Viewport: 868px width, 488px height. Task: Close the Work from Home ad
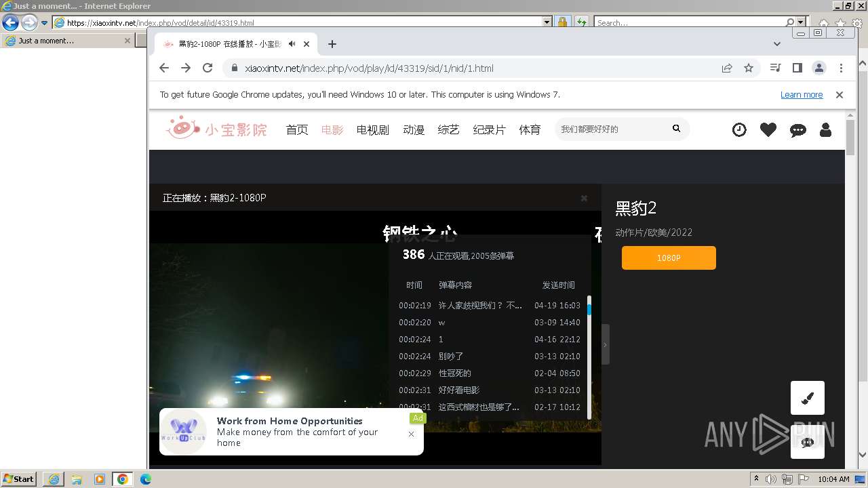411,434
